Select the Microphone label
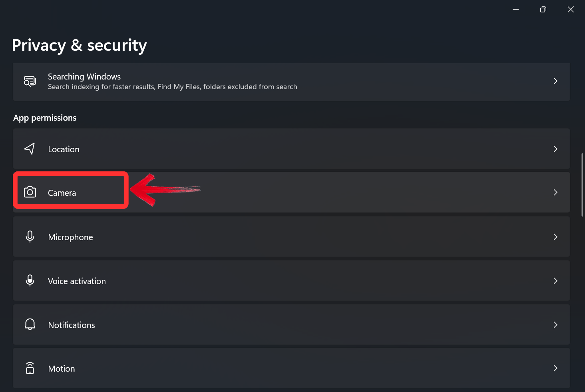 coord(70,237)
